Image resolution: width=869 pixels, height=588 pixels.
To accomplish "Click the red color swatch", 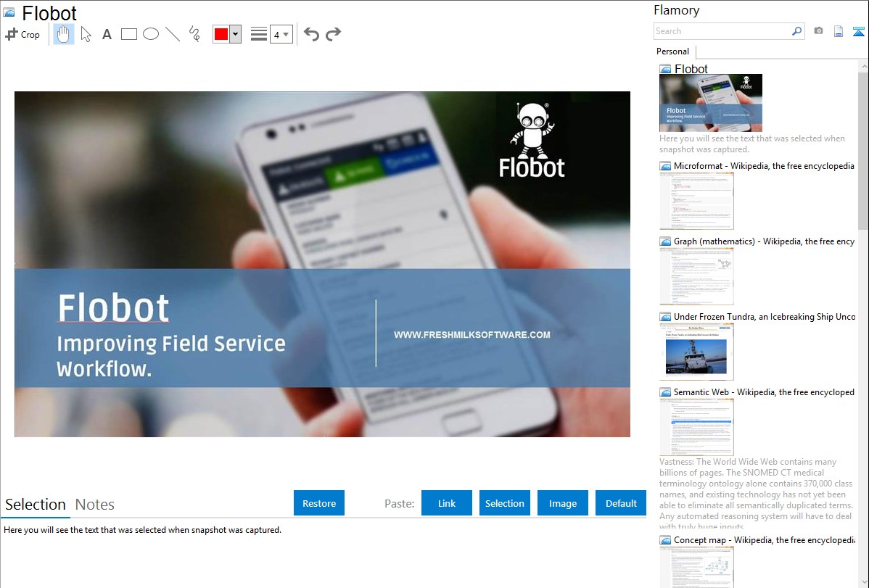I will [x=221, y=34].
